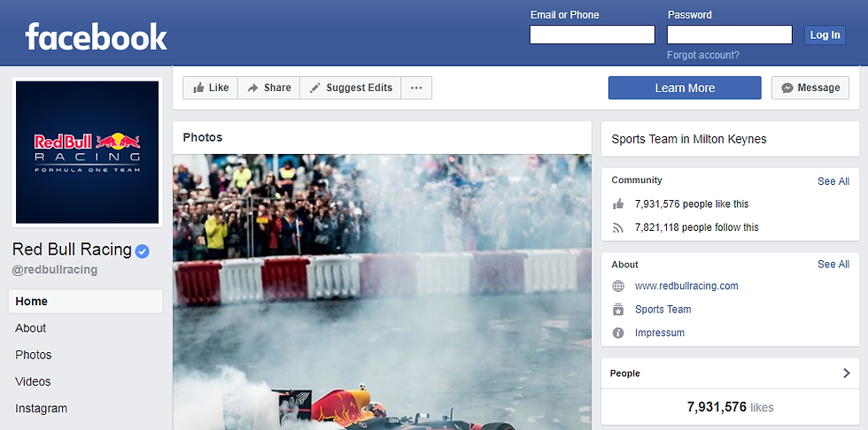Open the Red Bull Racing profile picture
Screen dimensions: 868x430
pos(88,152)
